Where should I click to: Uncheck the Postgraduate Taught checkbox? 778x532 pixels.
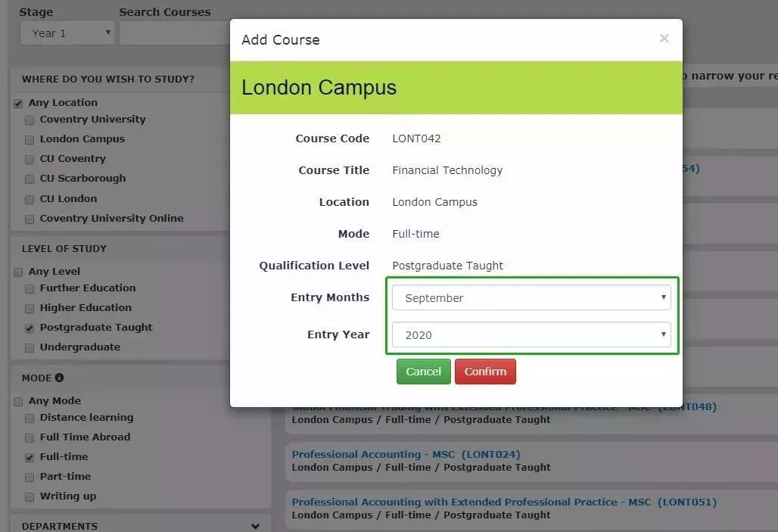(x=30, y=328)
